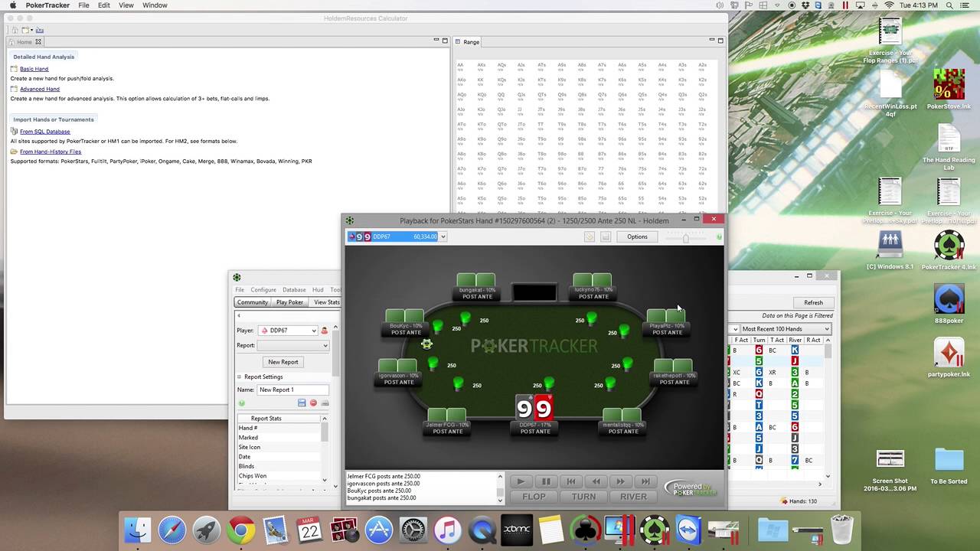Click the player search icon beside DDP67
980x551 pixels.
(x=324, y=331)
